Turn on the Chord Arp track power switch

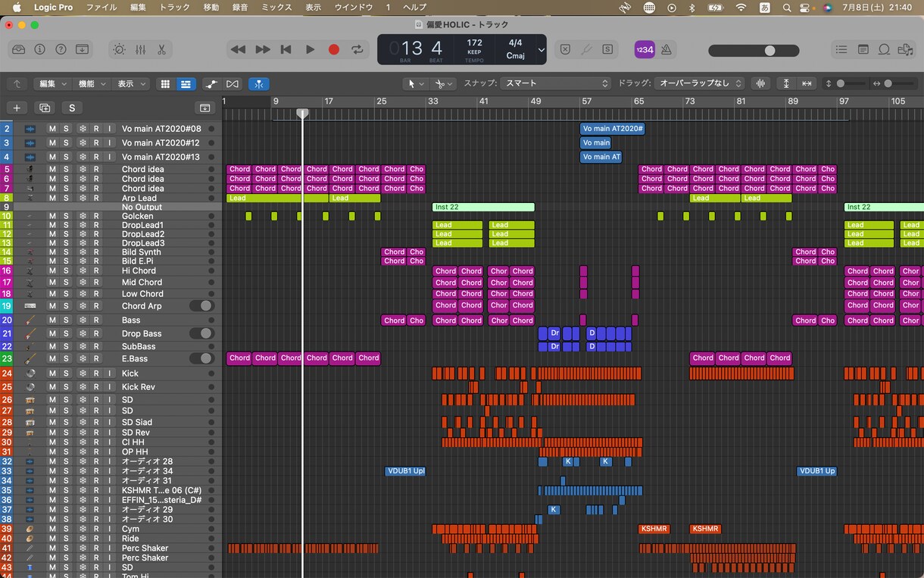click(201, 306)
